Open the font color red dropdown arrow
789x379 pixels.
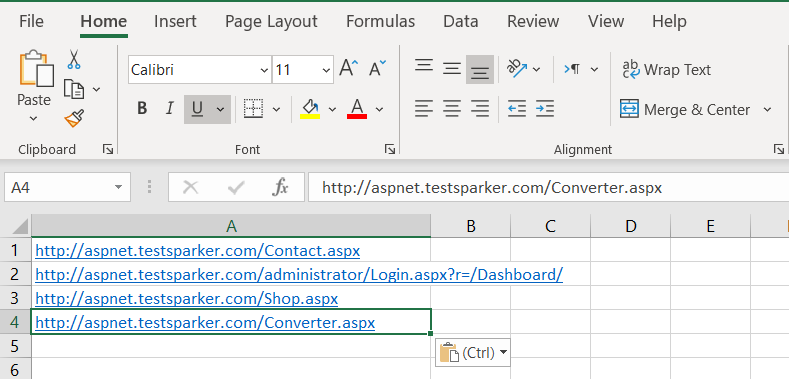[379, 109]
